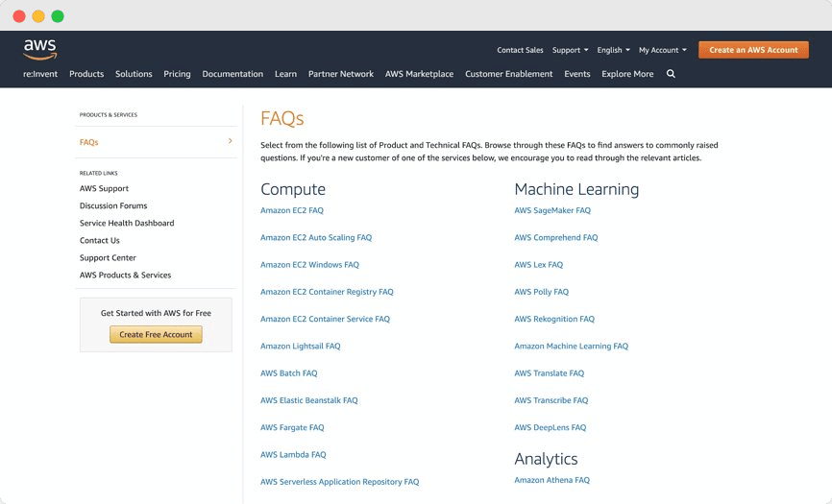Open AWS SageMaker FAQ

click(x=552, y=210)
